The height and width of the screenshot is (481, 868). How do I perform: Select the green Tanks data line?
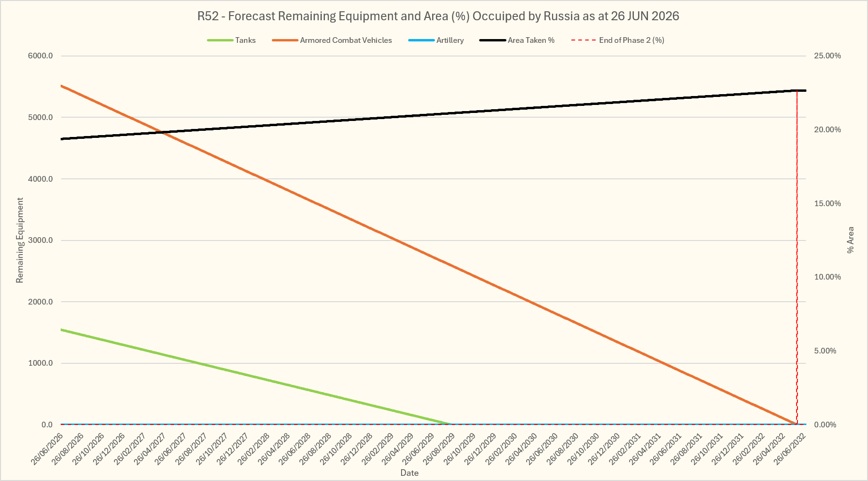[x=256, y=377]
